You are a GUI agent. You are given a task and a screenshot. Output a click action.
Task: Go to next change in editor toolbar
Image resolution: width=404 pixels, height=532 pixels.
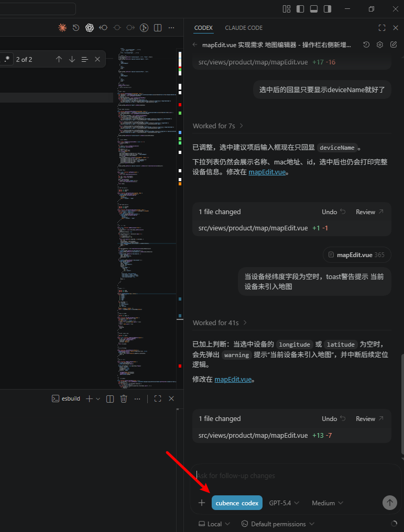pos(130,28)
